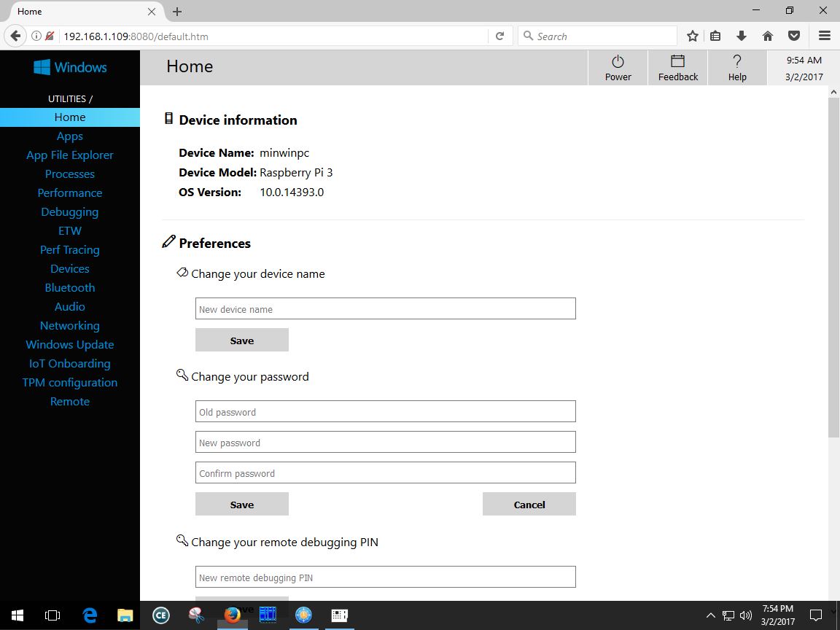Click the Firefox Search box
Screen dimensions: 840x630
point(597,36)
